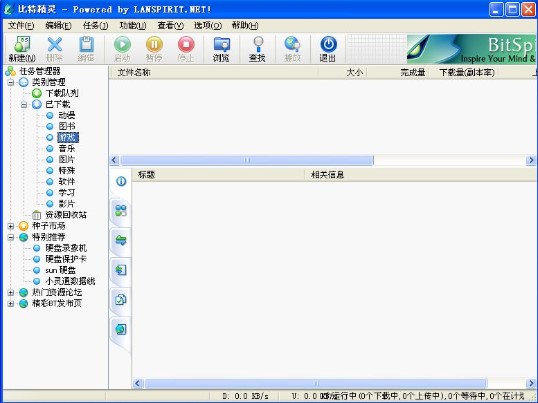
Task: Expand the 热门资源论坛 tree node
Action: tap(11, 293)
